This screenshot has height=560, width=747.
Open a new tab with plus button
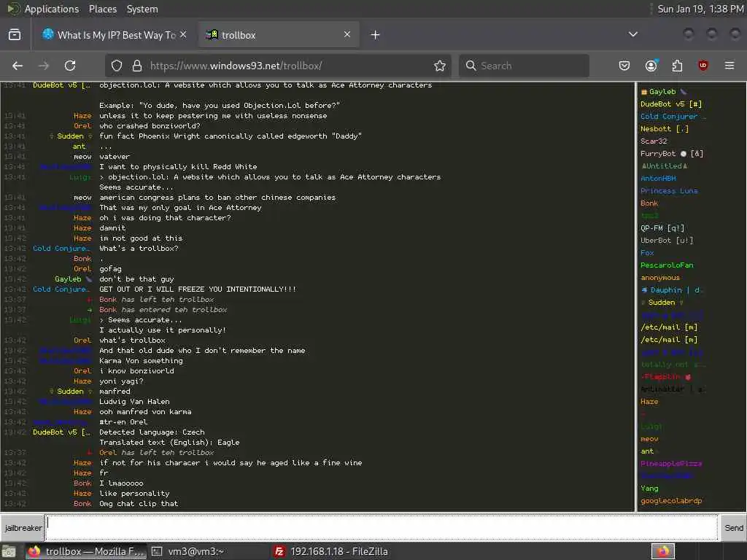[x=375, y=35]
